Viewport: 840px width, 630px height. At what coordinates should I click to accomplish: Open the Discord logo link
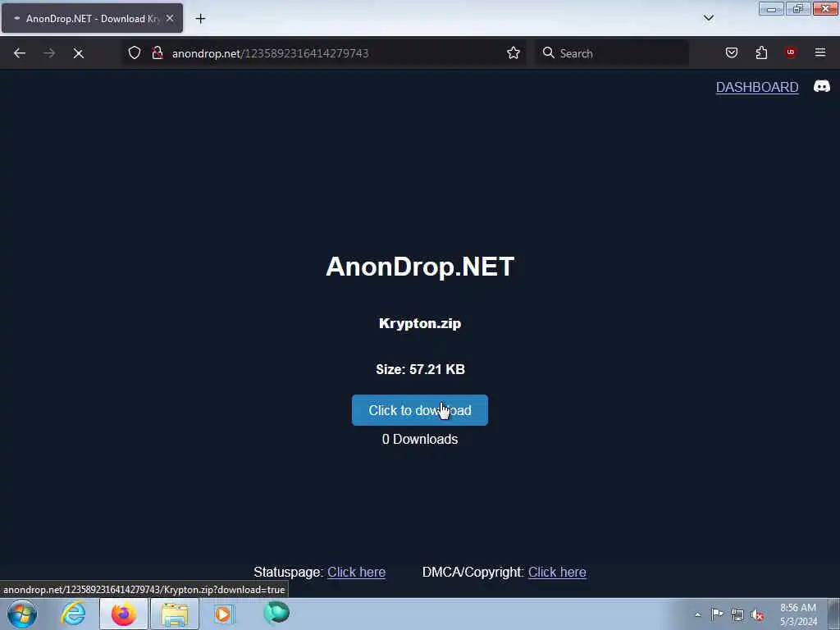click(822, 86)
